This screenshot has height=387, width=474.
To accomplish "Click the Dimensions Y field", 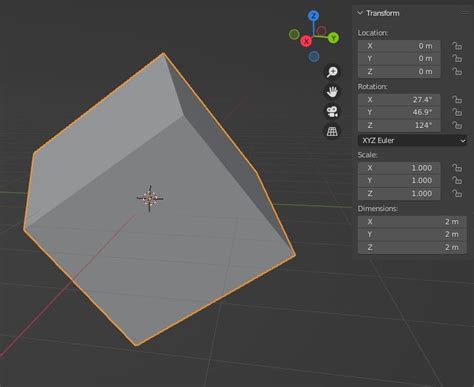I will coord(412,234).
